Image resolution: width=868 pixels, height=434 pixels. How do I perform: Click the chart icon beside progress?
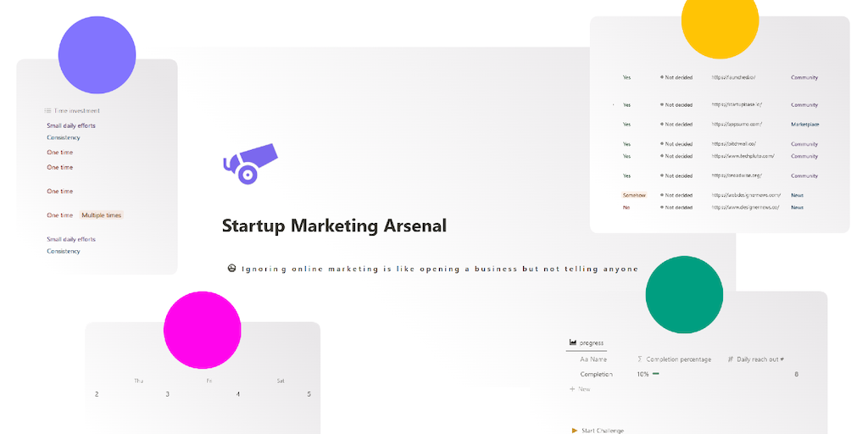coord(573,342)
